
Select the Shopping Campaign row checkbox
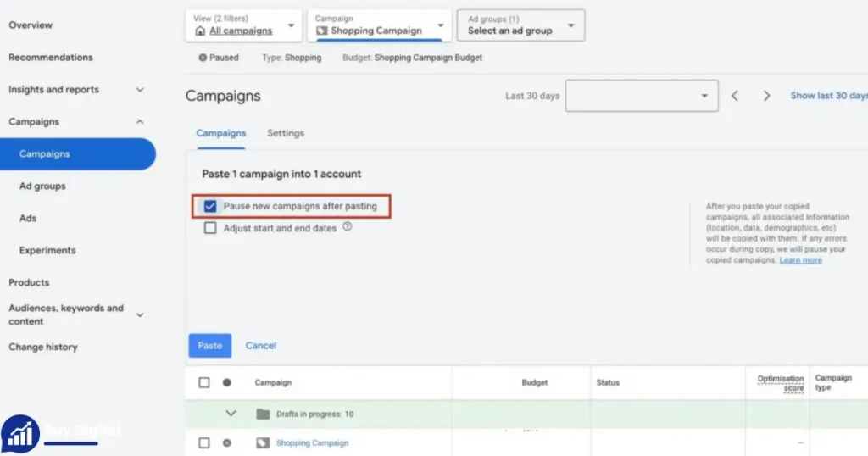coord(204,442)
